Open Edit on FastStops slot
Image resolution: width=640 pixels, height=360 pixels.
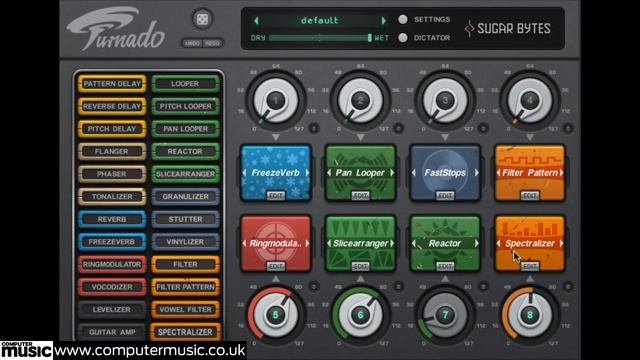coord(445,196)
